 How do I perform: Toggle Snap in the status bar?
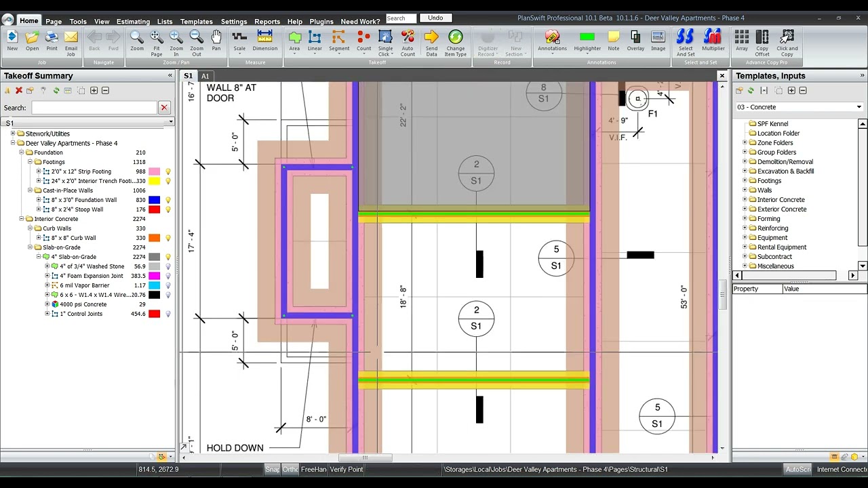[272, 469]
